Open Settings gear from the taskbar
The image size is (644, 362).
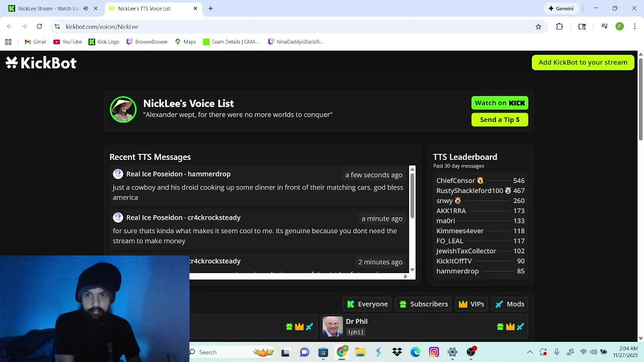point(452,352)
